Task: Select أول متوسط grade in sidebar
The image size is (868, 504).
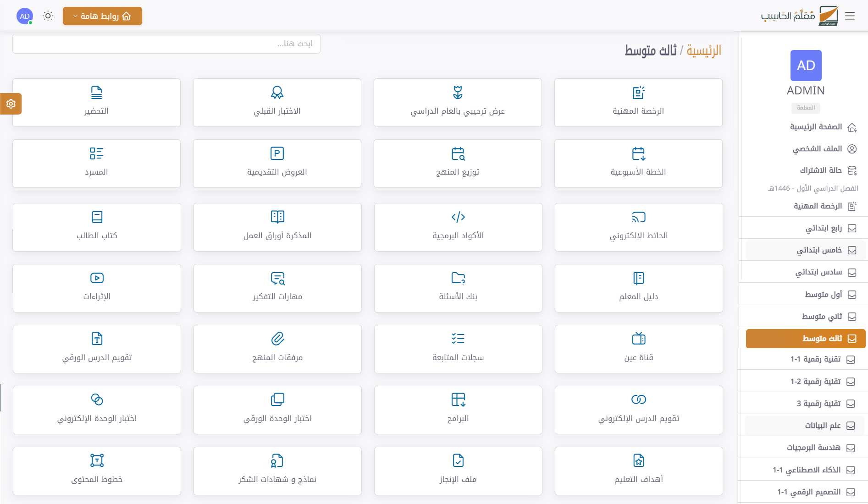Action: (x=805, y=294)
